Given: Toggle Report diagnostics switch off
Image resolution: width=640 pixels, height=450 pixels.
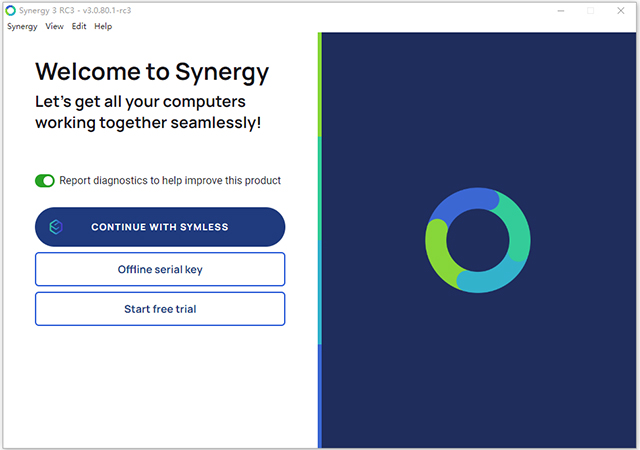Looking at the screenshot, I should [x=45, y=180].
